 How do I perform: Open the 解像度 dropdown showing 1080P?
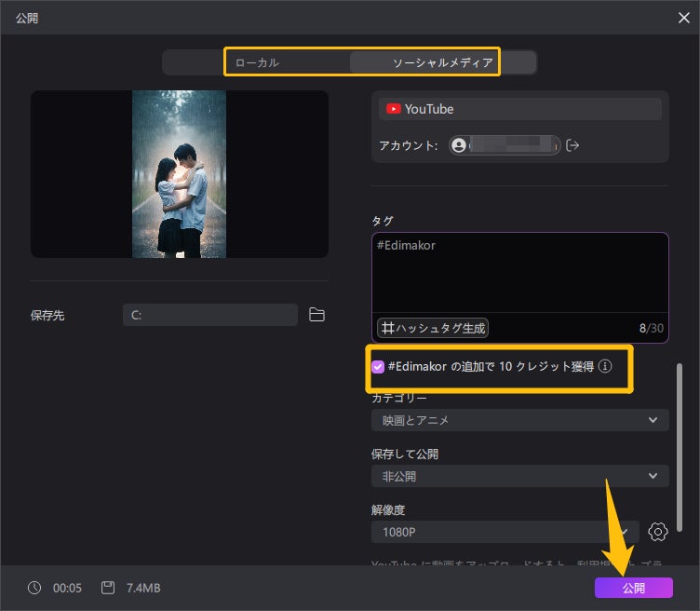[505, 532]
